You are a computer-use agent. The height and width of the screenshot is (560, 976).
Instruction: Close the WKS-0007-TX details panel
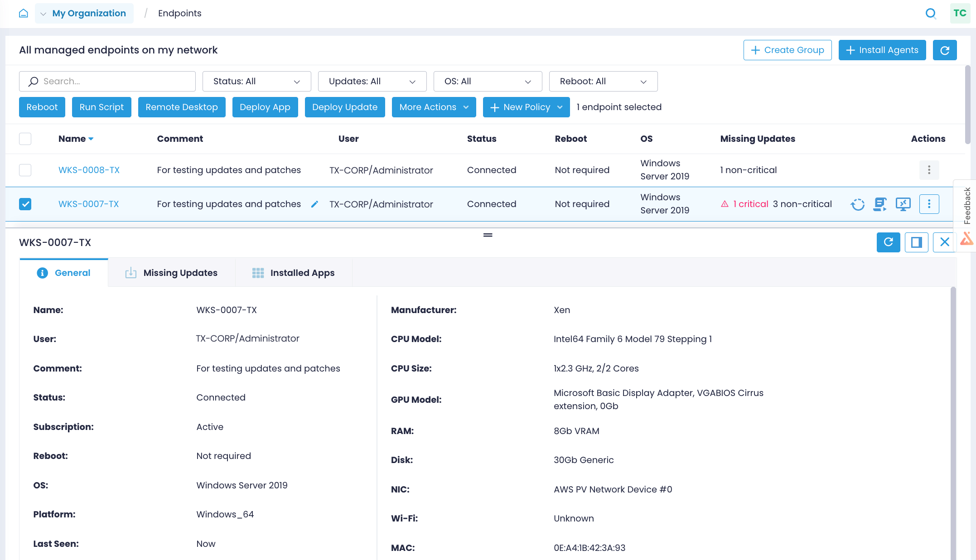tap(944, 242)
